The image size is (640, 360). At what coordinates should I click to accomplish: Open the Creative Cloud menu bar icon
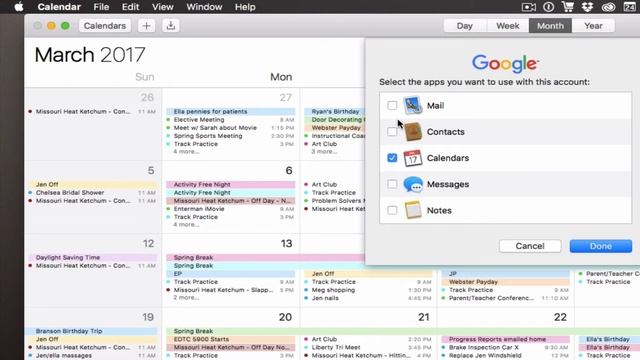[608, 7]
